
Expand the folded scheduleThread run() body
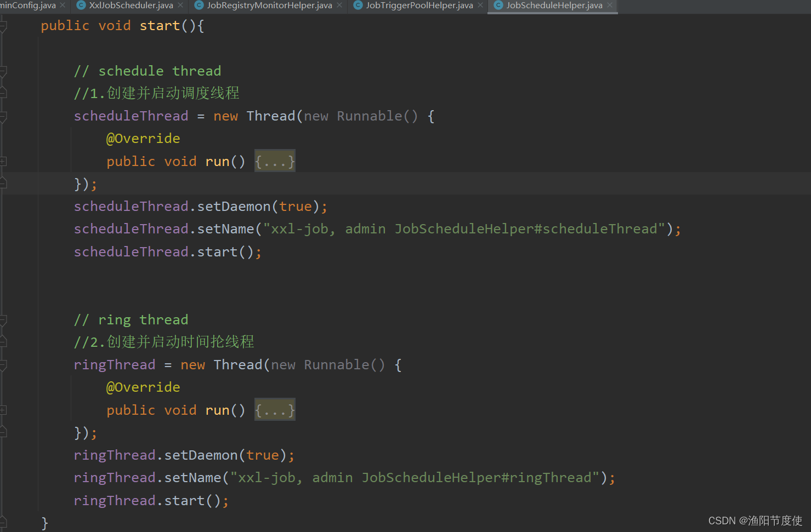pos(275,161)
